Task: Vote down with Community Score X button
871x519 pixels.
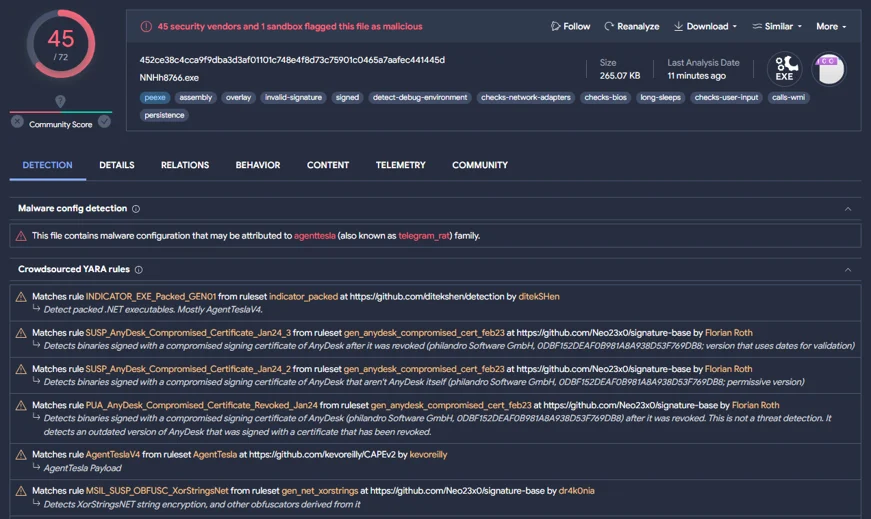Action: pyautogui.click(x=17, y=121)
